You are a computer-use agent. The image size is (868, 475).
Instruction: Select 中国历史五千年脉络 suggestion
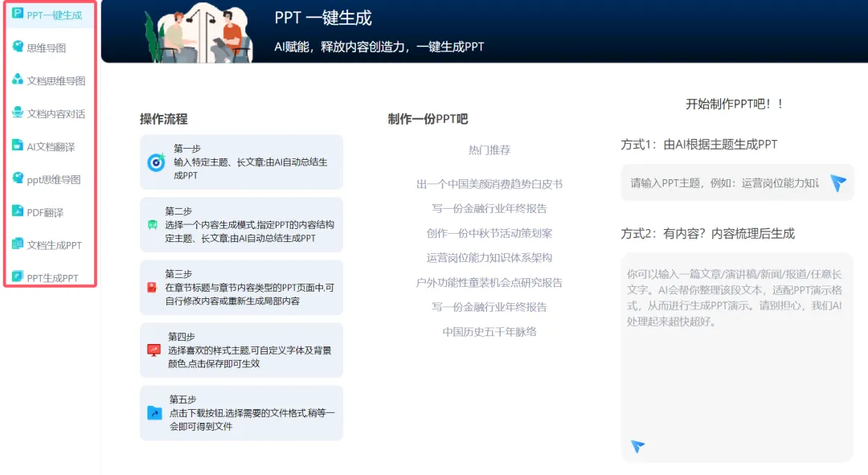point(489,332)
